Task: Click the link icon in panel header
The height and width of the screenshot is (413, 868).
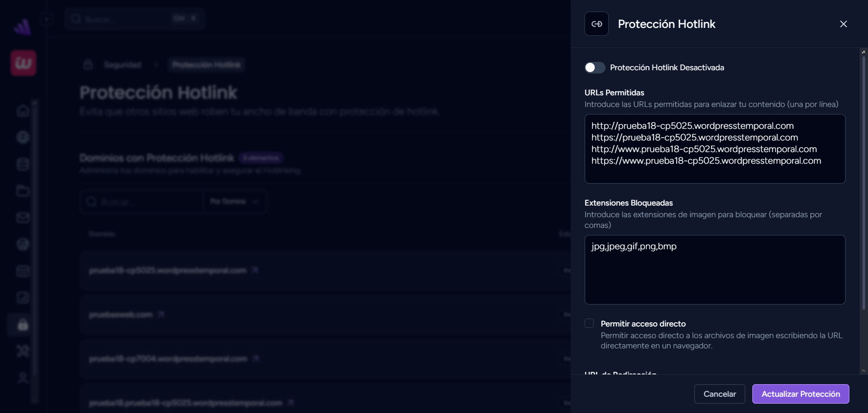Action: (597, 24)
